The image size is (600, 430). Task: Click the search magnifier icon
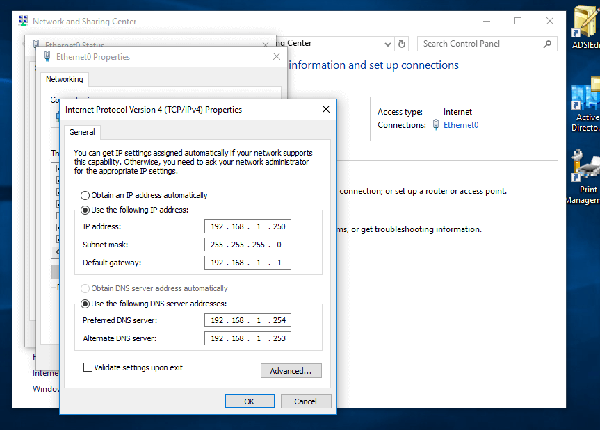coord(548,44)
